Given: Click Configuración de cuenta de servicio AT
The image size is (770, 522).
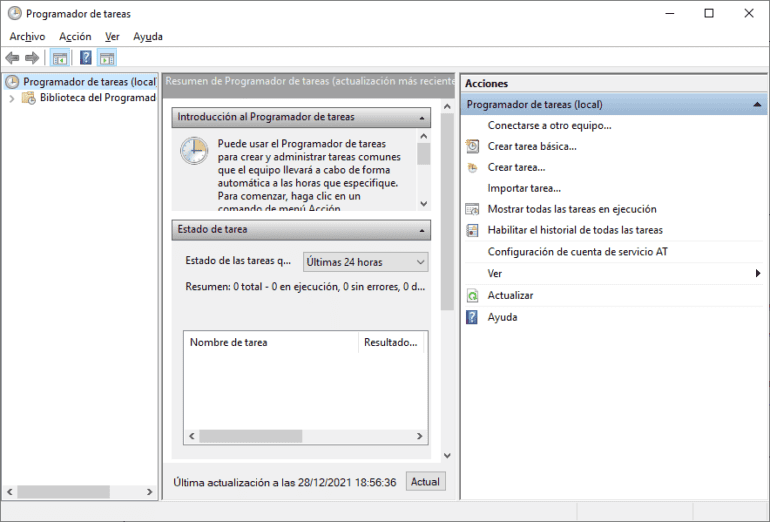Looking at the screenshot, I should coord(578,252).
